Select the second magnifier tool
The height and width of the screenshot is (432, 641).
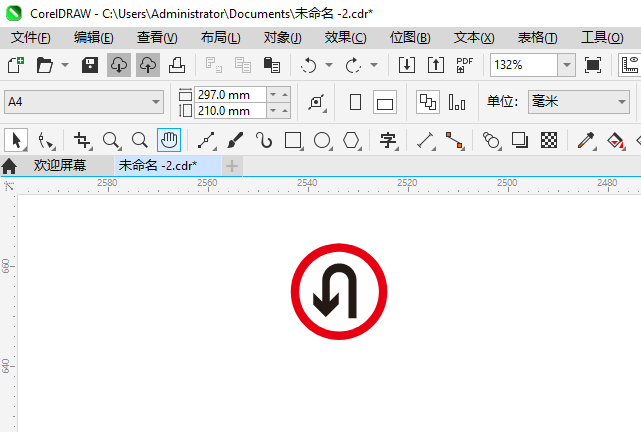(140, 141)
